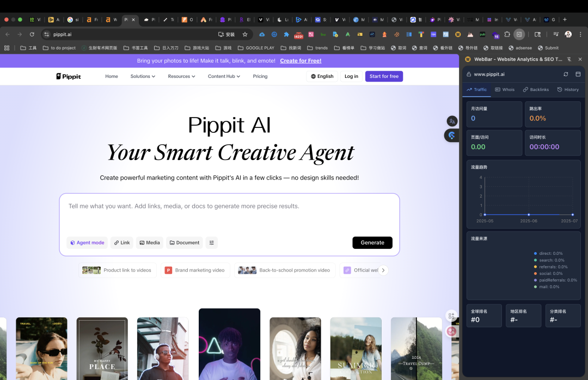Click the browser back arrow
This screenshot has width=588, height=380.
(x=8, y=34)
